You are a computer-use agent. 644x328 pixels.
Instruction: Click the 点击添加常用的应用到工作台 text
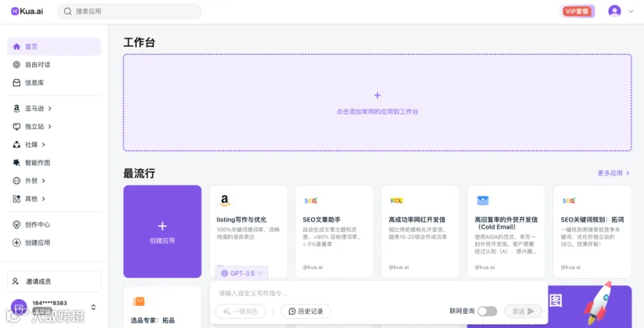[377, 112]
